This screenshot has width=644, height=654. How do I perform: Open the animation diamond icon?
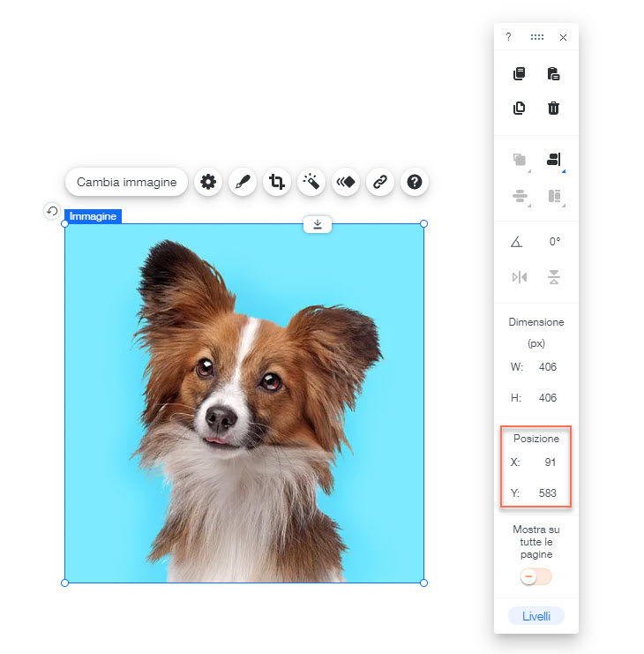(346, 182)
